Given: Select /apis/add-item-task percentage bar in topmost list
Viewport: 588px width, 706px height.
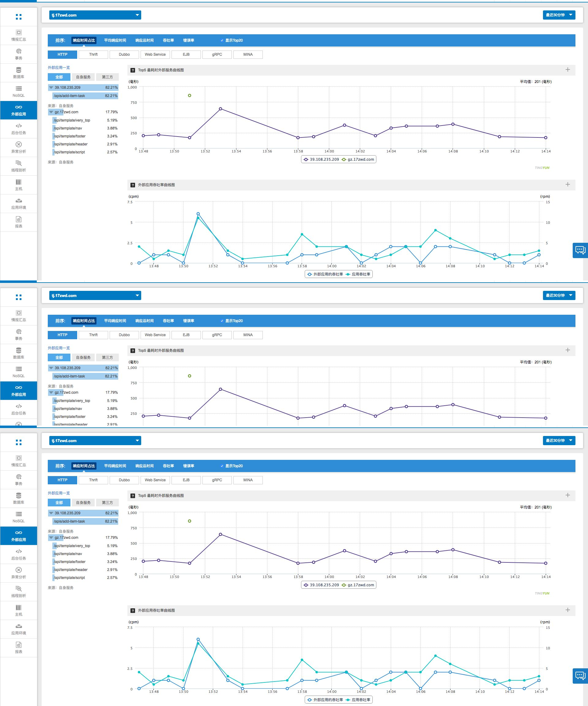Looking at the screenshot, I should [x=85, y=96].
